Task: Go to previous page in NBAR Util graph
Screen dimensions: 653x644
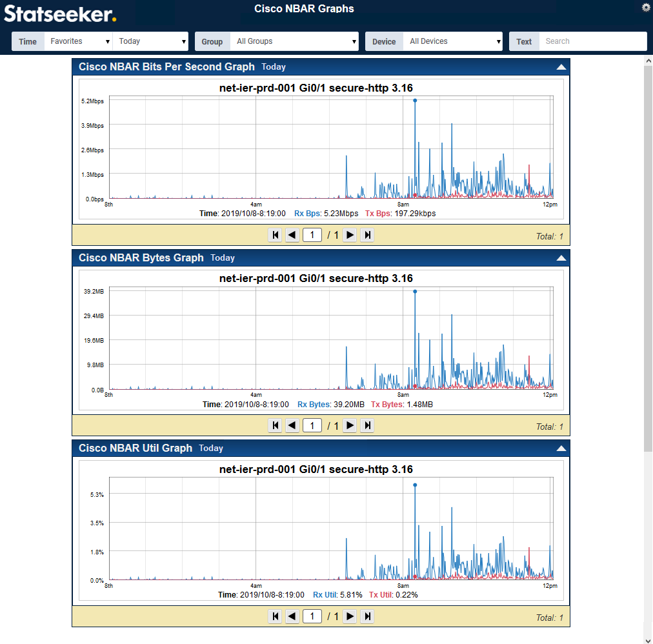Action: click(292, 616)
